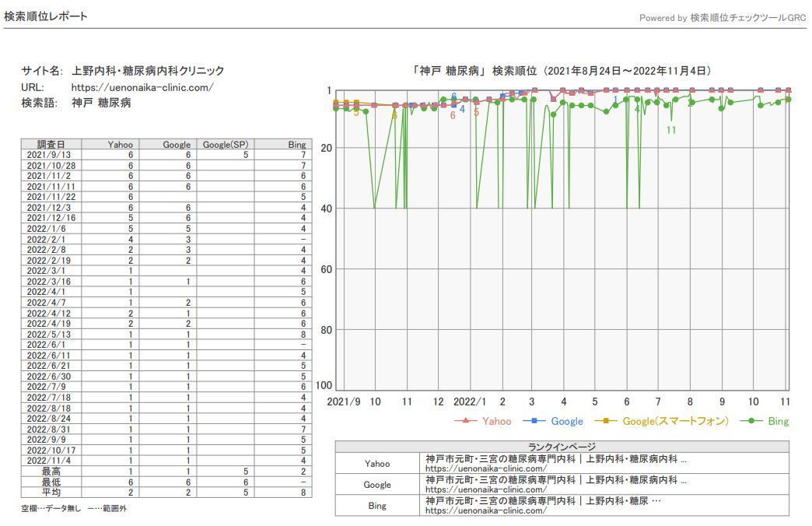Image resolution: width=812 pixels, height=526 pixels.
Task: Click the ランクインページ table header
Action: click(562, 446)
